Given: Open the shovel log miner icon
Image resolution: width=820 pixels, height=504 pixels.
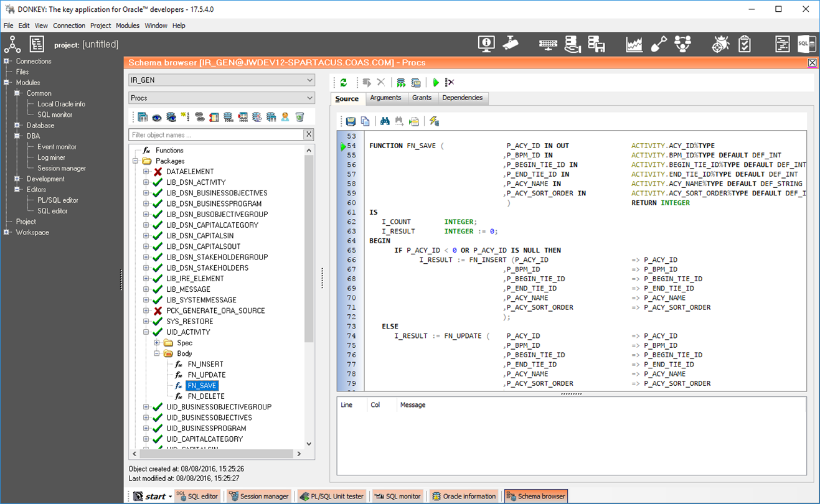Looking at the screenshot, I should [659, 44].
